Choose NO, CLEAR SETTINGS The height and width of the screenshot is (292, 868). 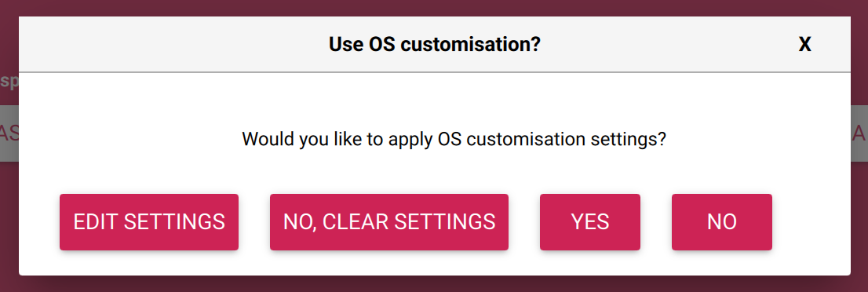[389, 221]
